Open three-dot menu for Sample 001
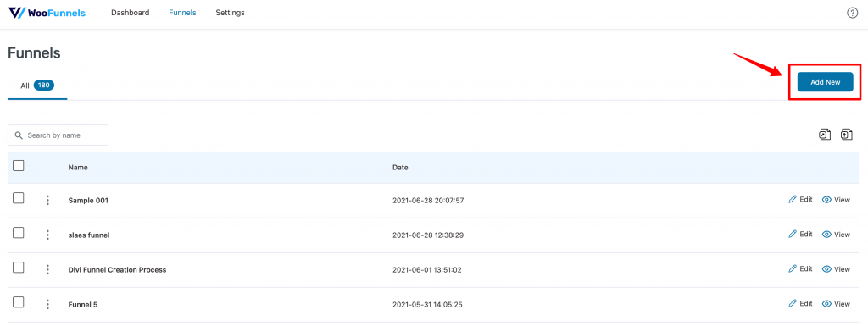 [47, 200]
